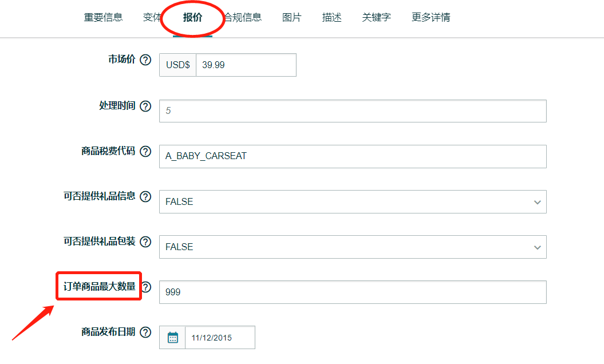Focus the 处理时间 input field
Image resolution: width=604 pixels, height=364 pixels.
(353, 111)
